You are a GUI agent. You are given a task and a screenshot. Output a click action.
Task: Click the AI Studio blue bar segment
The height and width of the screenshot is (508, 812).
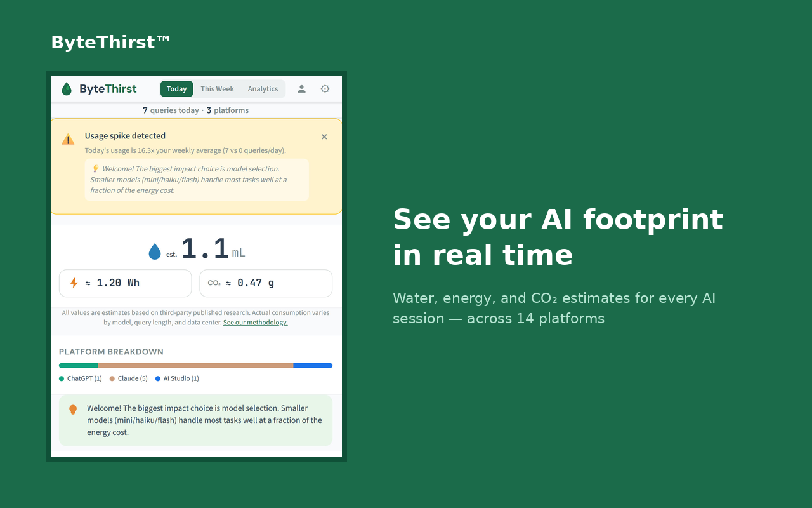click(x=313, y=366)
